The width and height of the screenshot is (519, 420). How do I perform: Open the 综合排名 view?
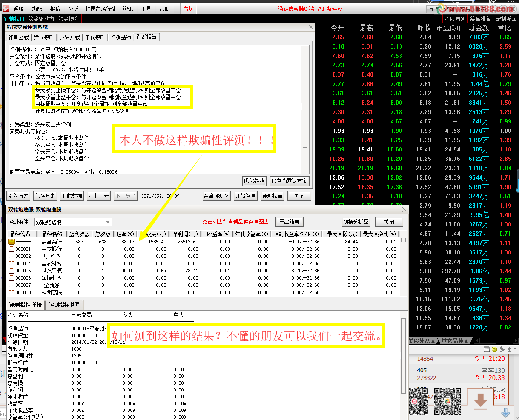click(480, 19)
